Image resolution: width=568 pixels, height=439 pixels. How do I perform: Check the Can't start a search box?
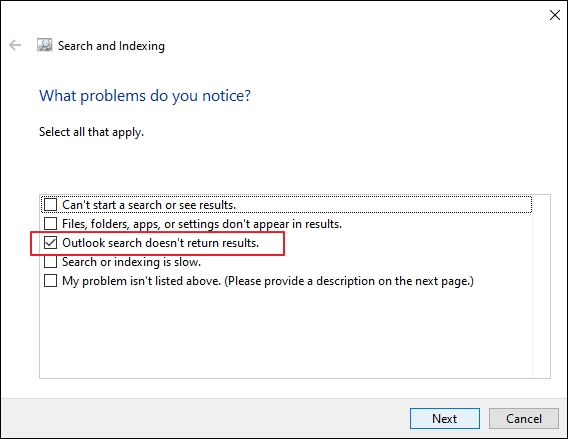[x=50, y=205]
